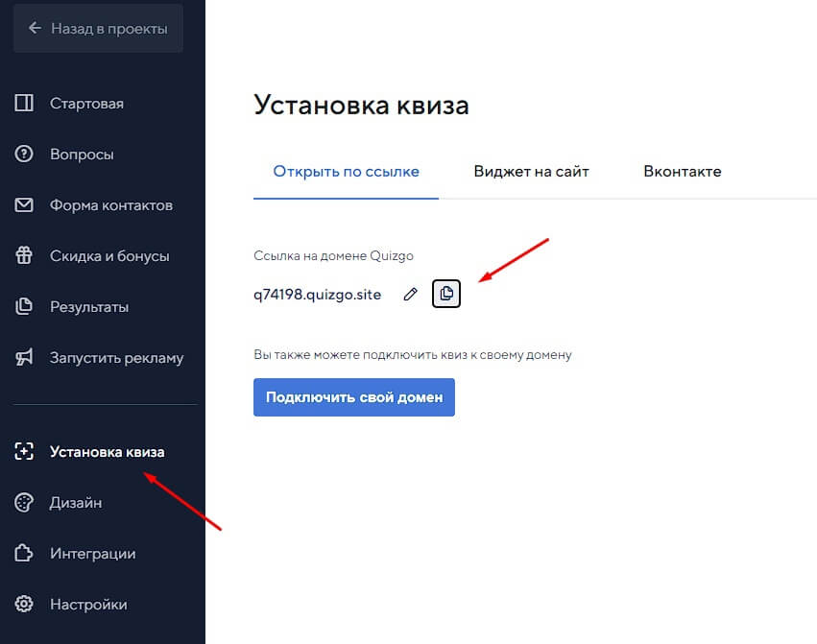Go to the Стартовая sidebar section
The width and height of the screenshot is (817, 644).
86,104
